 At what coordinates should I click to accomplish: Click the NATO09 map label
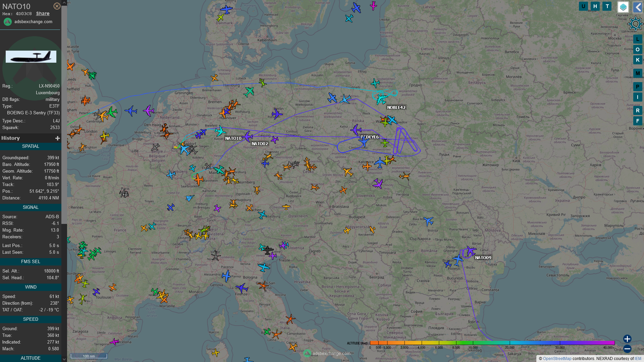tap(483, 258)
